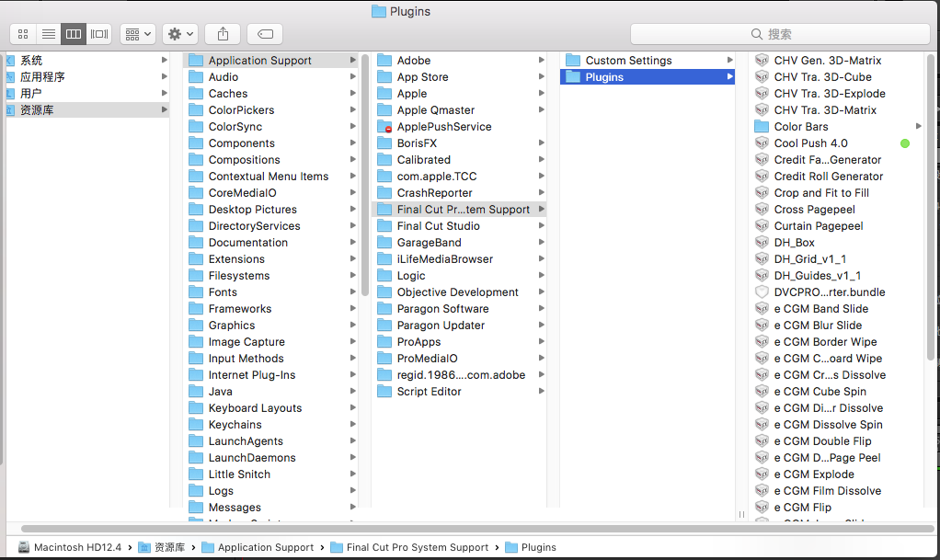Viewport: 940px width, 560px height.
Task: Click Macintosh HD12.4 in the path bar
Action: pyautogui.click(x=70, y=547)
